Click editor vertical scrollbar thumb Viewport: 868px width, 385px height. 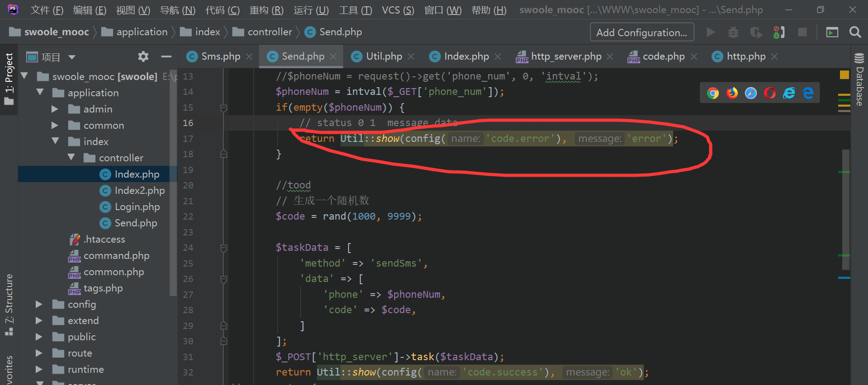846,210
